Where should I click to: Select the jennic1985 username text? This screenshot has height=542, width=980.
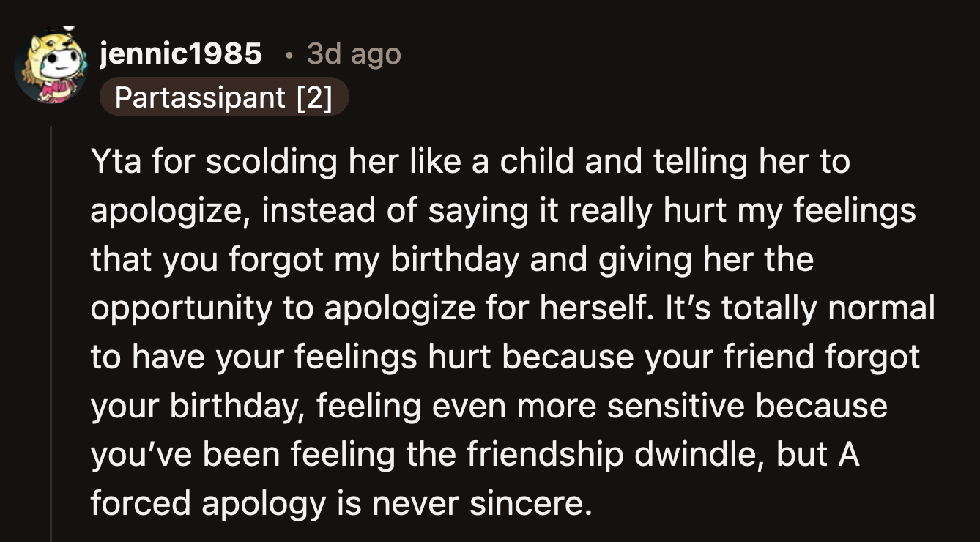[182, 53]
